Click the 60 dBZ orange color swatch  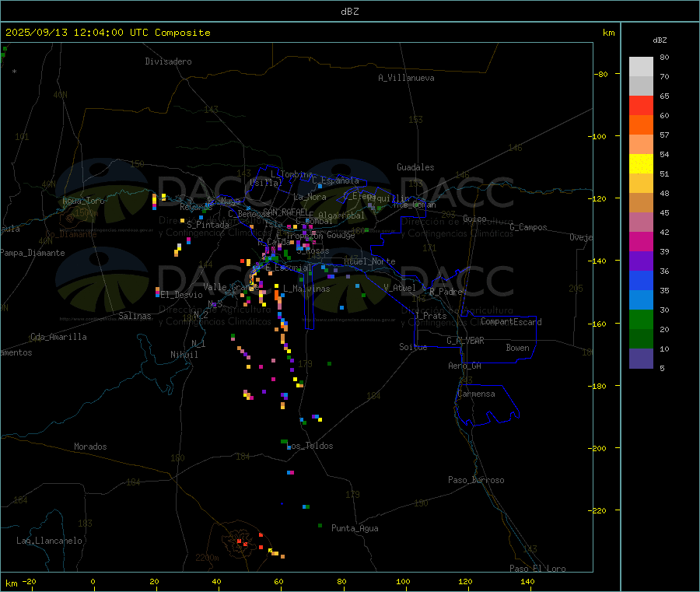641,124
